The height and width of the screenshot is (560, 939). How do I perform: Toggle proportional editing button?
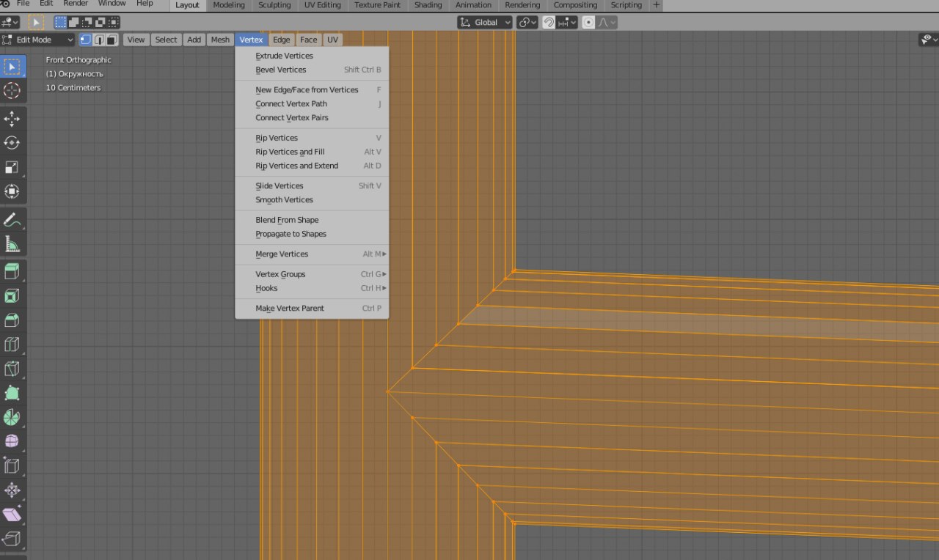(x=588, y=22)
